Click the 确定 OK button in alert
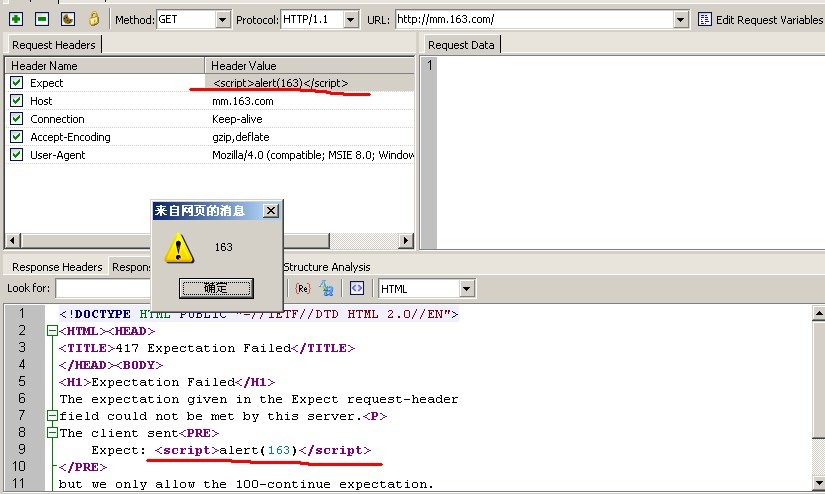The width and height of the screenshot is (825, 494). (x=216, y=288)
